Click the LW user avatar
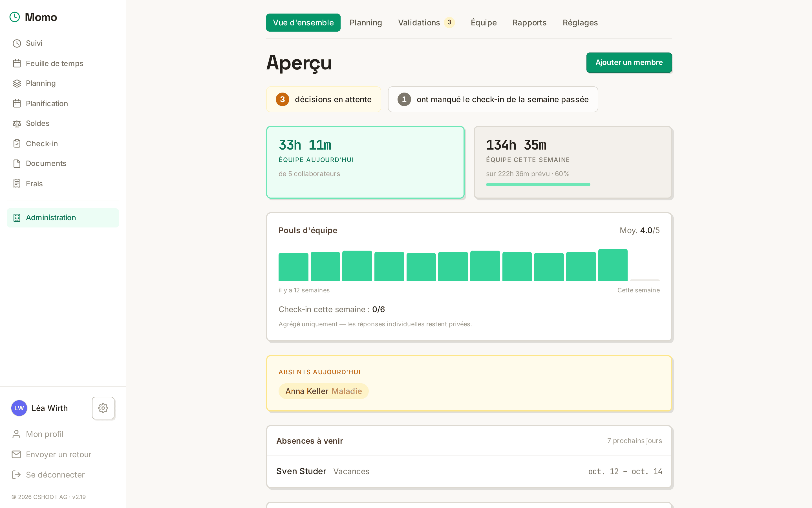Screen dimensions: 812x508 point(19,408)
